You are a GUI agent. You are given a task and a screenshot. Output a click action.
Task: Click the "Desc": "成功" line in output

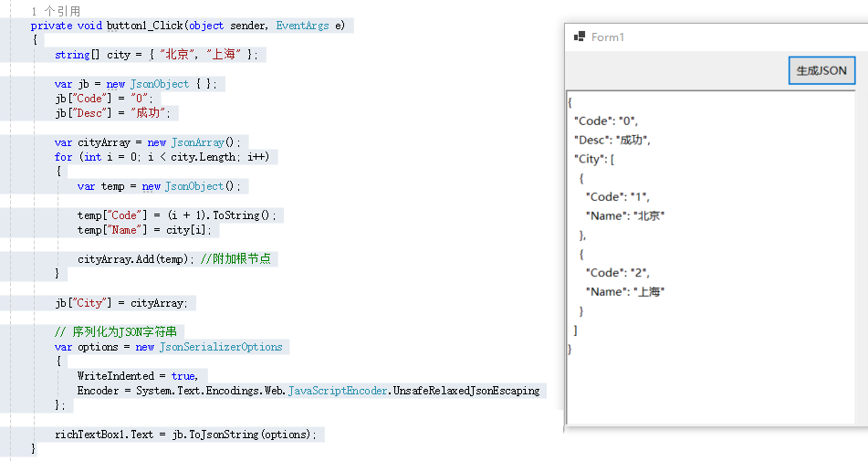612,140
